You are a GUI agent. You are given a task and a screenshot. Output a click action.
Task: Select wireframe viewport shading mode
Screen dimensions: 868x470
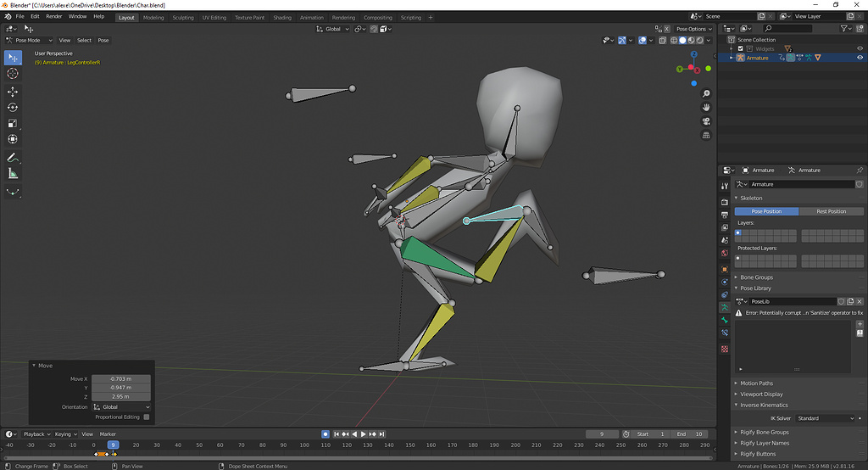[x=674, y=41]
